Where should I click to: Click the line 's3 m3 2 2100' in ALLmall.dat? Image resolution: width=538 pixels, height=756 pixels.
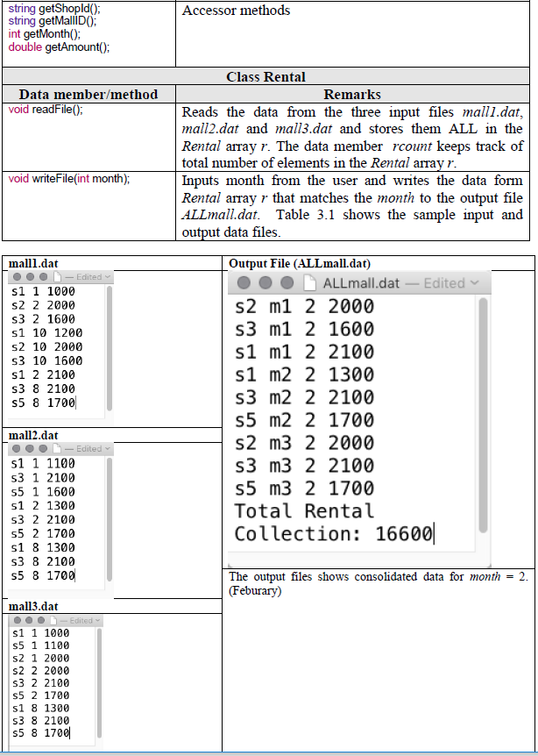[304, 466]
